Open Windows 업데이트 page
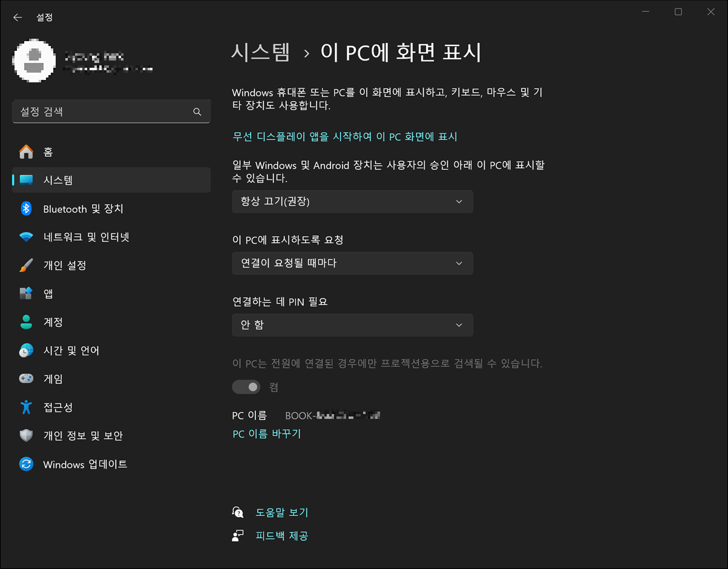Image resolution: width=728 pixels, height=569 pixels. [x=111, y=464]
